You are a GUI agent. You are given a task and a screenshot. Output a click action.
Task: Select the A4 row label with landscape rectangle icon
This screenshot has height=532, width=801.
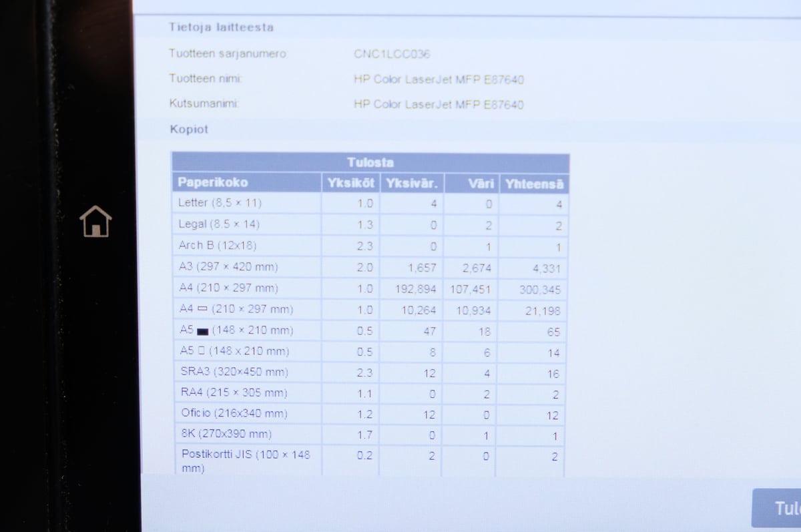coord(236,309)
